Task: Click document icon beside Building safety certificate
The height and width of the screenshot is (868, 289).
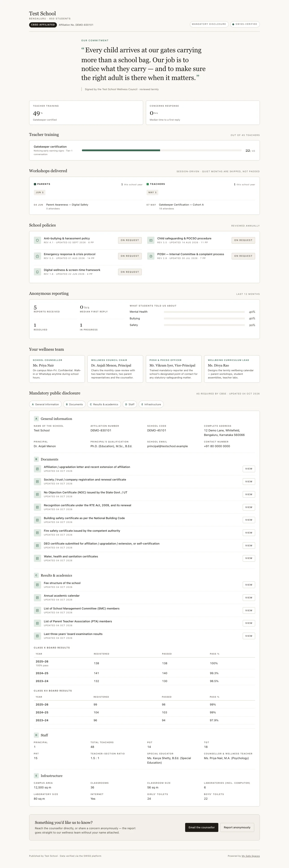Action: tap(37, 520)
